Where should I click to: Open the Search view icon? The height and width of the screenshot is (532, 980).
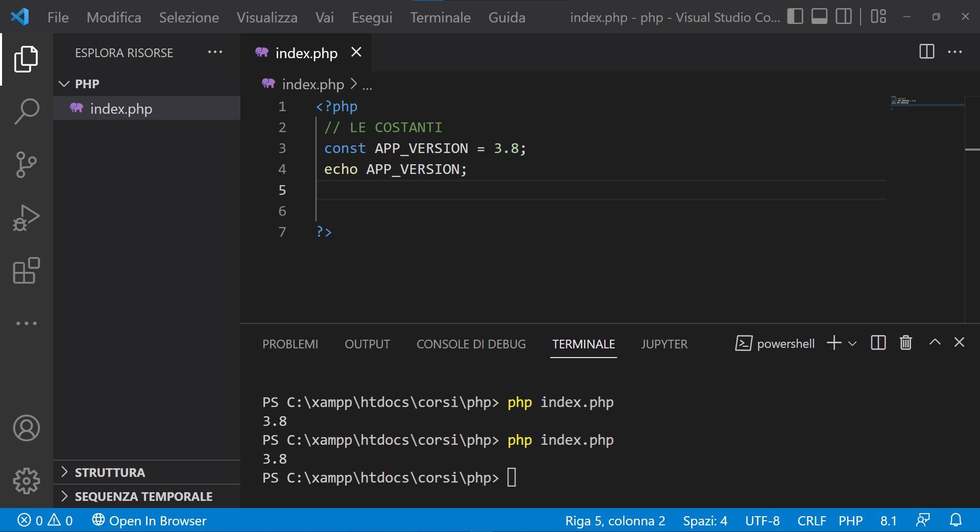(x=26, y=112)
